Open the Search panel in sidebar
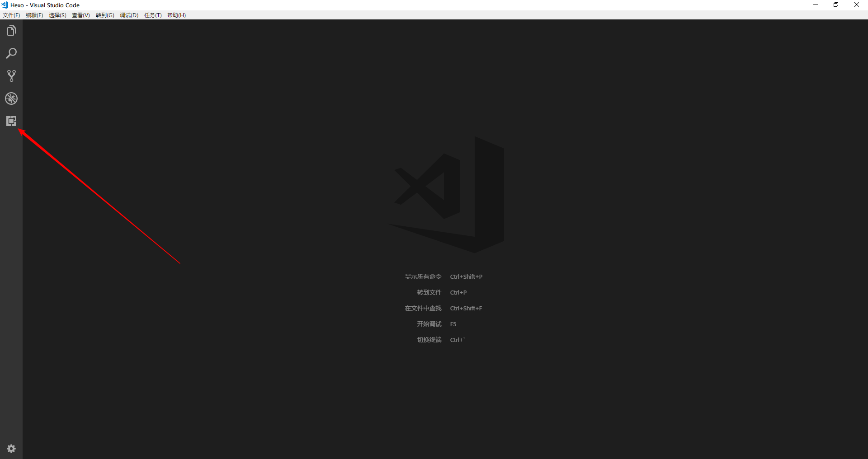 click(11, 53)
